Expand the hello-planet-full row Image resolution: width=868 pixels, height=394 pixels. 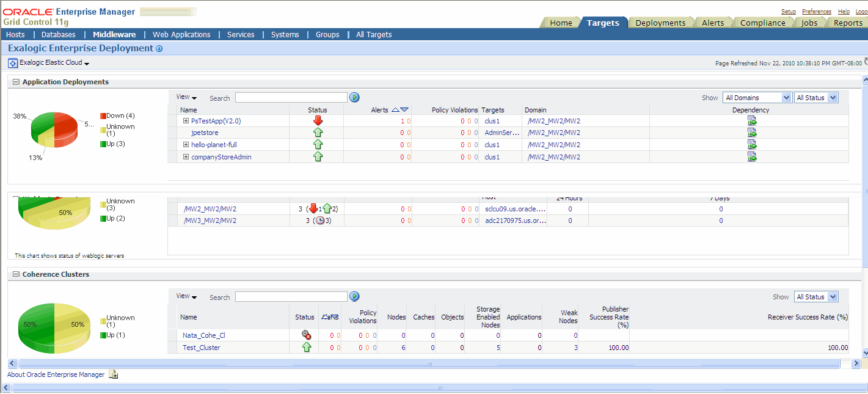[x=186, y=145]
